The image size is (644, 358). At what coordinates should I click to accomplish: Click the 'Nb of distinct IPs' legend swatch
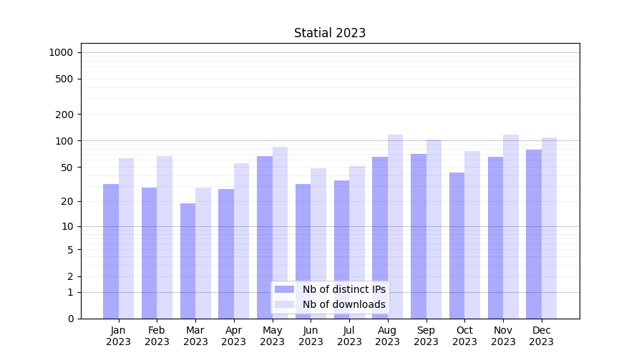[x=284, y=289]
